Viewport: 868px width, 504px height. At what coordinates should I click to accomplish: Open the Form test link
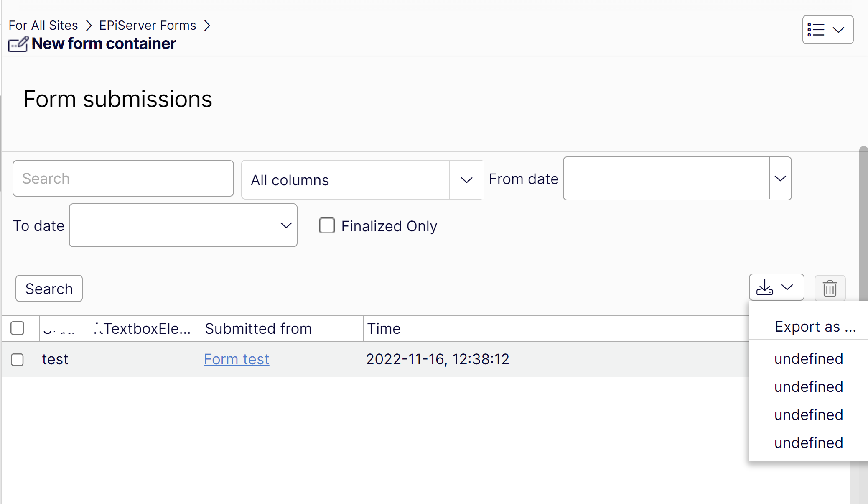237,359
